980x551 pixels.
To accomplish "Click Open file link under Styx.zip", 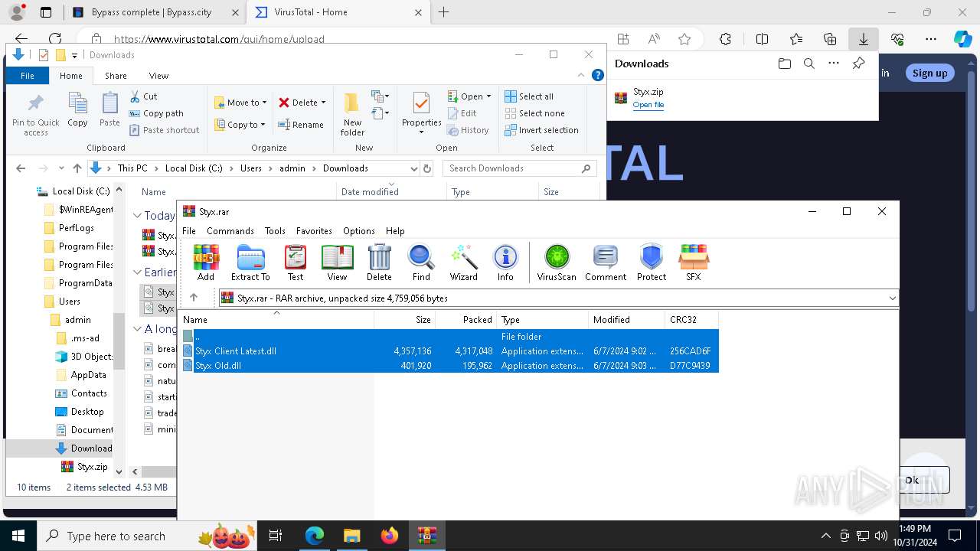I will coord(648,105).
